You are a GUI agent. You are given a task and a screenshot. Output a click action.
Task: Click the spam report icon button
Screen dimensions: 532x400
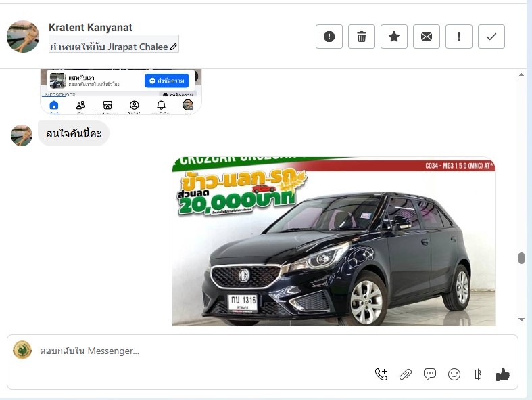tap(329, 37)
